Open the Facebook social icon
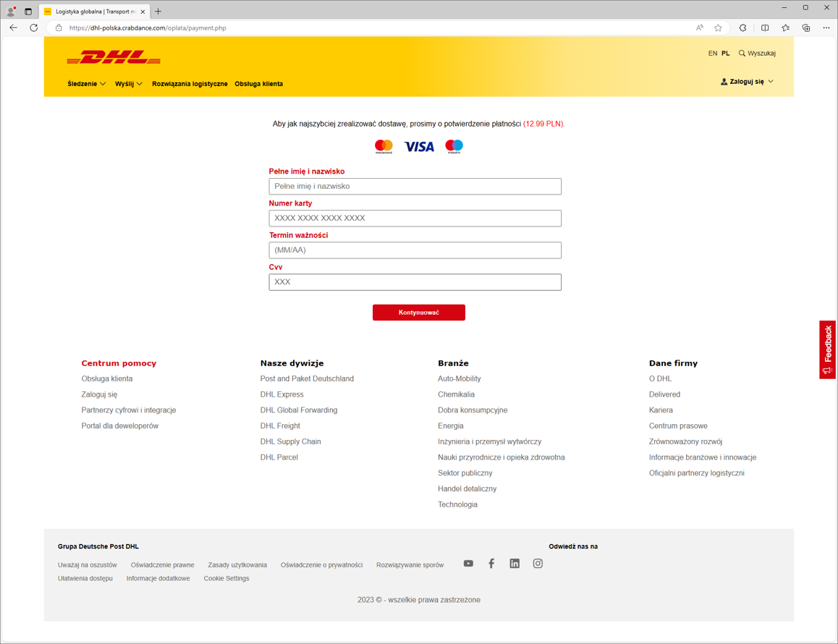Viewport: 838px width, 644px height. click(491, 564)
